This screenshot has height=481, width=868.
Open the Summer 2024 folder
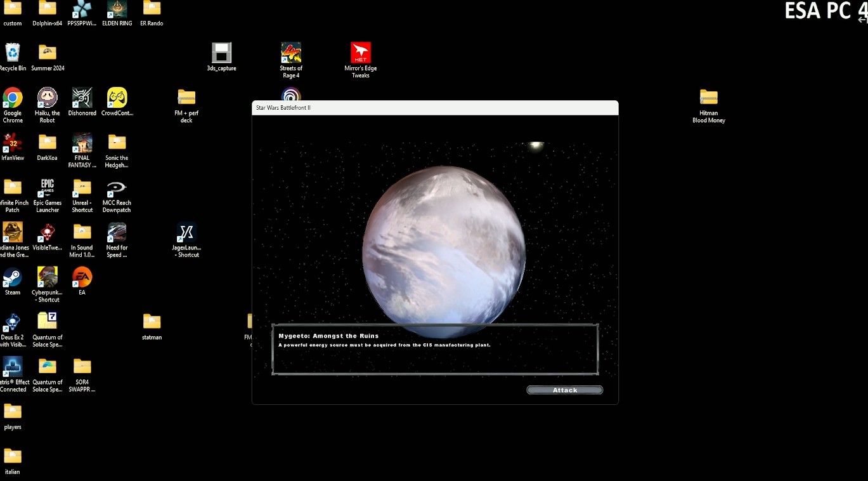click(48, 53)
